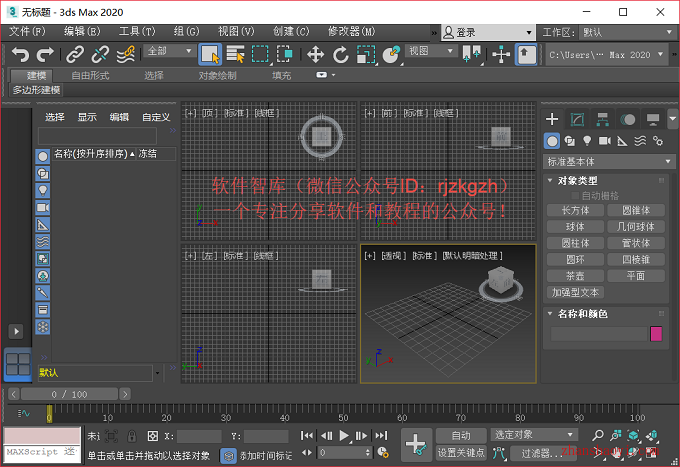Open the 编辑(E) menu

(82, 32)
